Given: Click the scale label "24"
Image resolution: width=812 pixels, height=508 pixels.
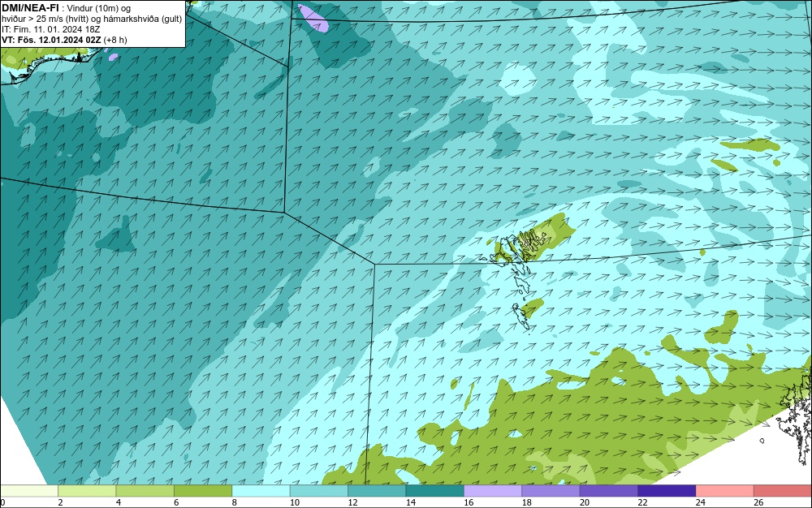Looking at the screenshot, I should tap(701, 502).
